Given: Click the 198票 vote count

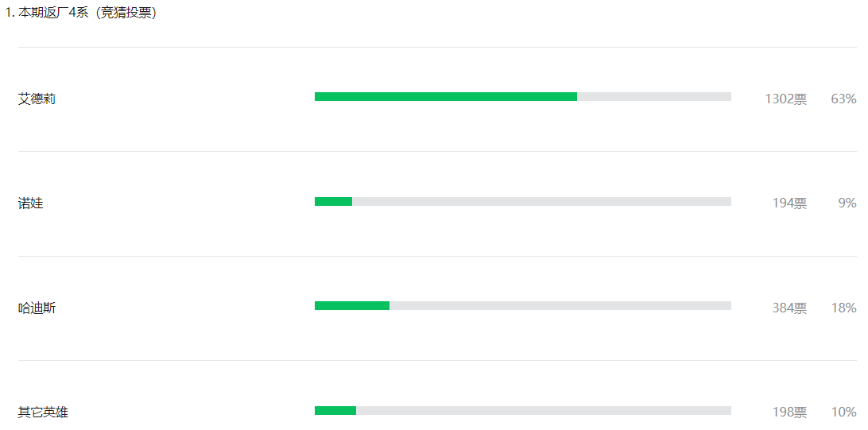Looking at the screenshot, I should pos(789,412).
